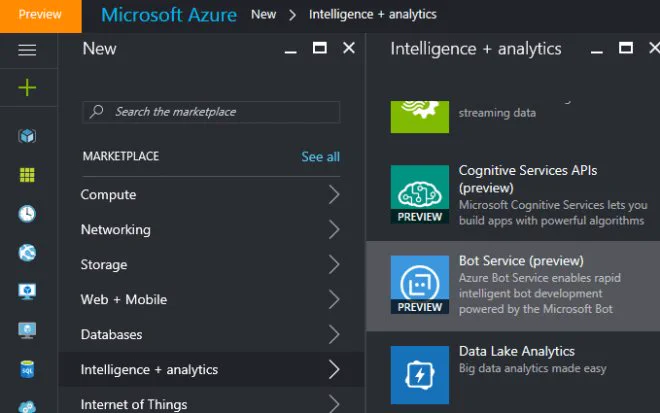660x413 pixels.
Task: Click the orange Preview button
Action: [x=41, y=16]
